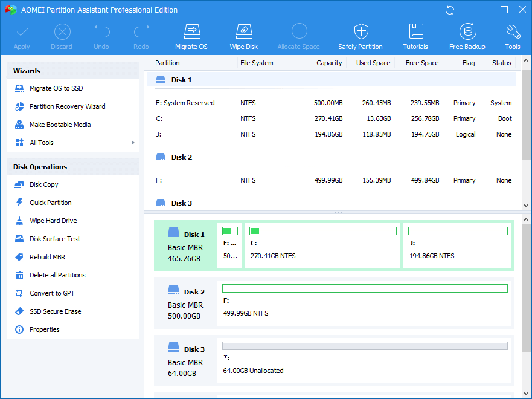Select the Disk 3 header in partition list

click(332, 203)
